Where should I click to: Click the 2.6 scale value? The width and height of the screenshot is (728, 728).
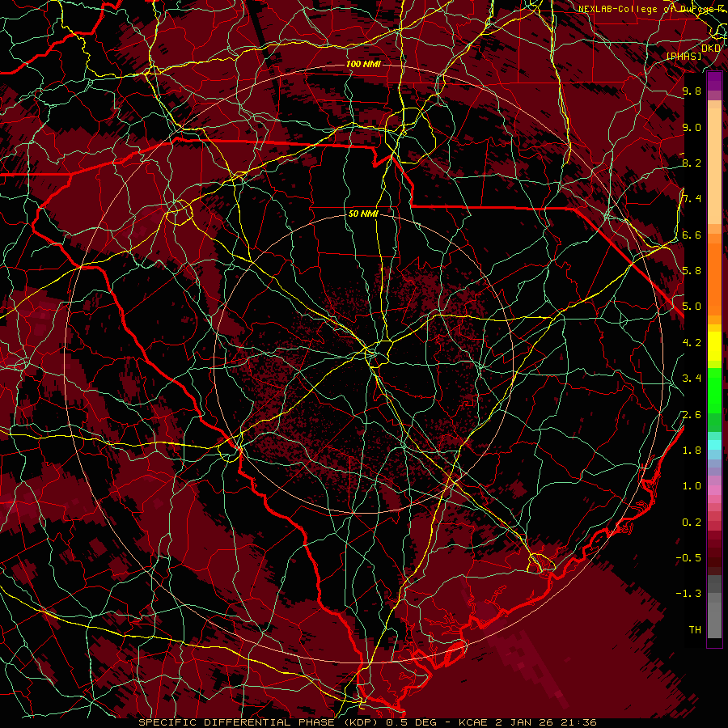point(692,414)
